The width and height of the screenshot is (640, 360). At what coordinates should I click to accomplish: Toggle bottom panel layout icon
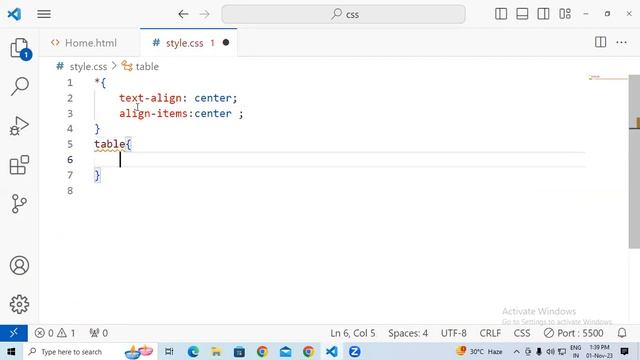point(522,14)
